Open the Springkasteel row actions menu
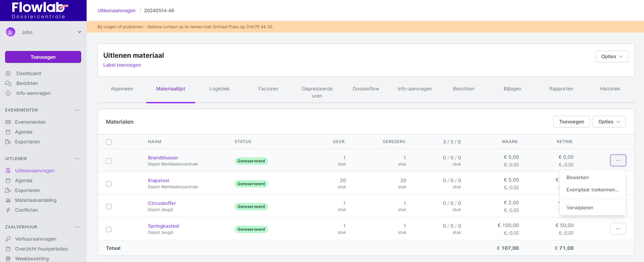 (x=618, y=229)
